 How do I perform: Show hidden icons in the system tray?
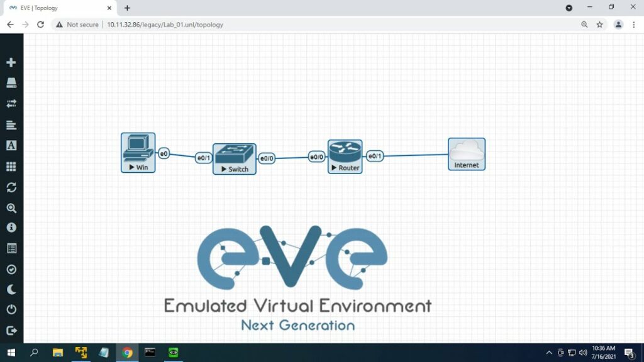click(548, 353)
